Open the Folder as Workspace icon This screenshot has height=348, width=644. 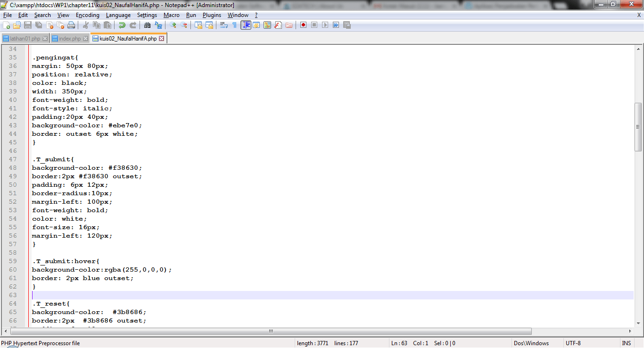click(289, 25)
